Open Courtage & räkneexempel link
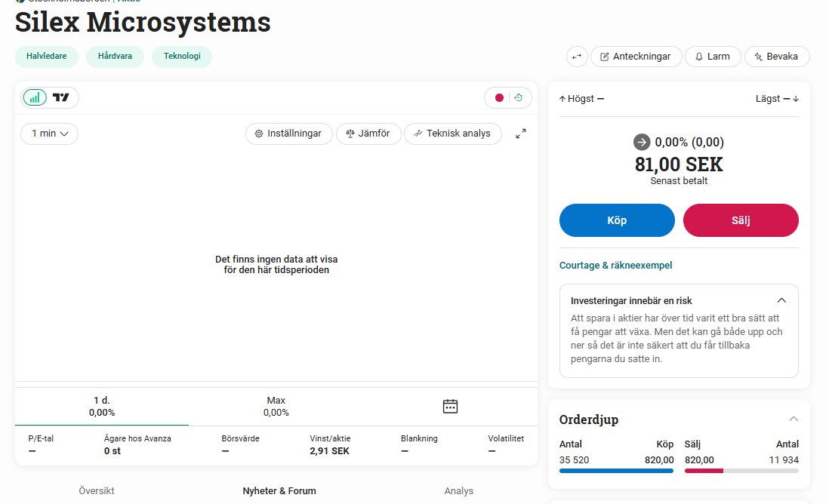Image resolution: width=829 pixels, height=504 pixels. click(615, 266)
